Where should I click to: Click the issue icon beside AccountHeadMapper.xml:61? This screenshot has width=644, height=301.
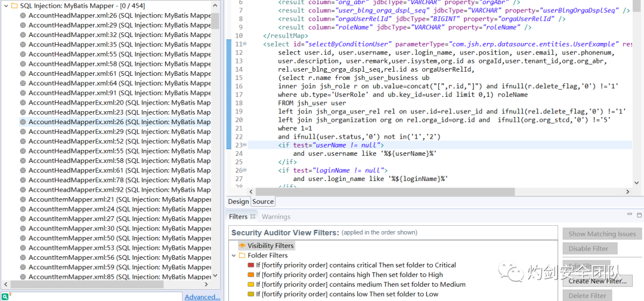[x=23, y=73]
